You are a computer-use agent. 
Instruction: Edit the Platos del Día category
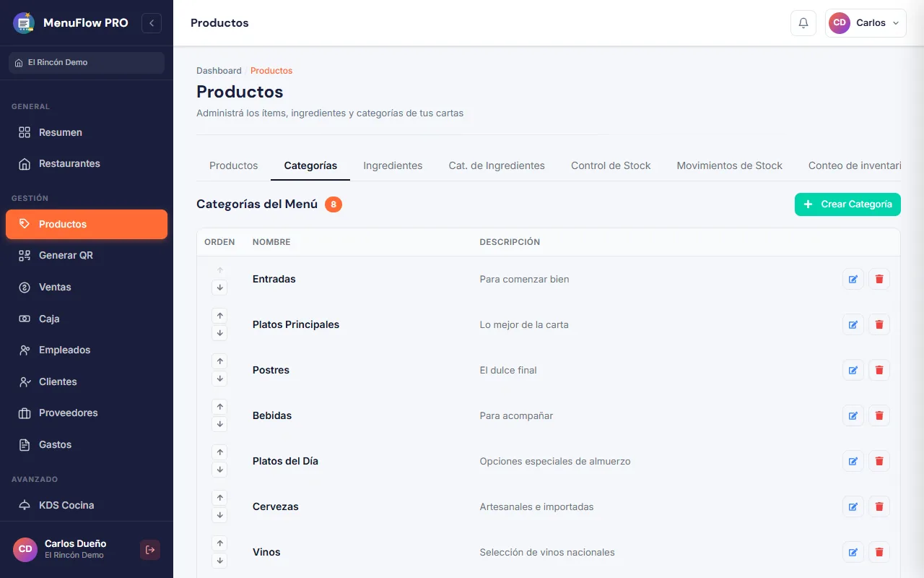point(853,461)
